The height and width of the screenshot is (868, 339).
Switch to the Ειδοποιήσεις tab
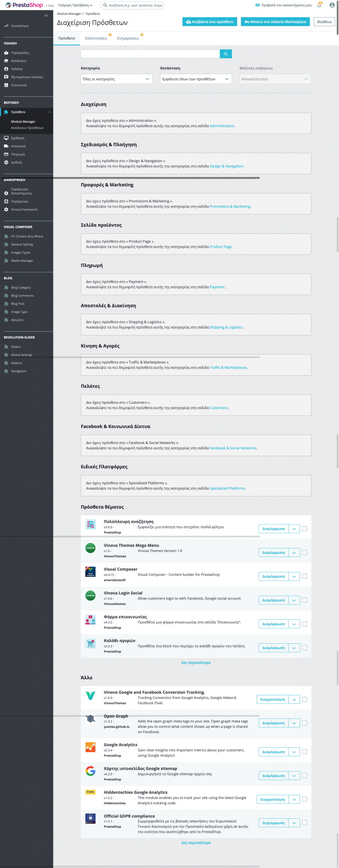pos(96,38)
